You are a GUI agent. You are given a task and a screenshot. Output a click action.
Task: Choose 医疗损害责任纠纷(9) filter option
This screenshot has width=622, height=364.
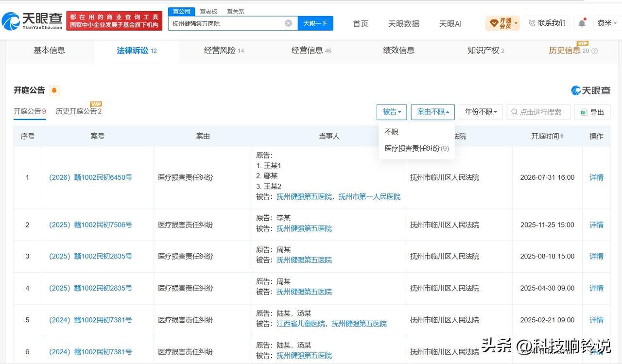(417, 148)
